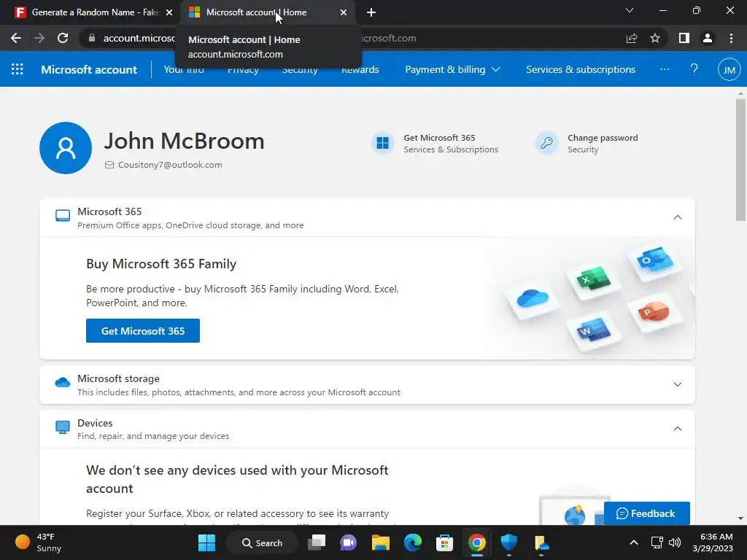Click the page vertical scrollbar thumb
This screenshot has height=560, width=747.
[740, 160]
